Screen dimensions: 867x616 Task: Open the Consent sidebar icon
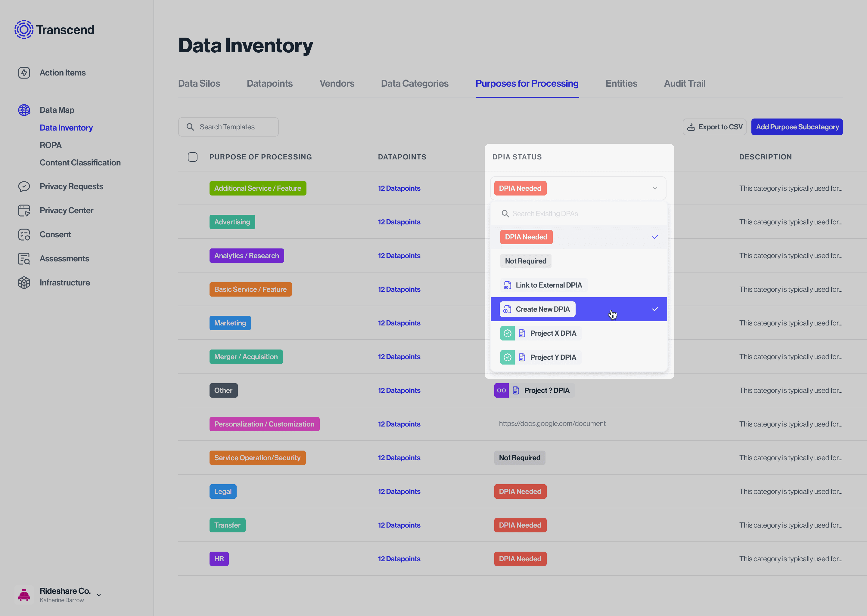(24, 234)
